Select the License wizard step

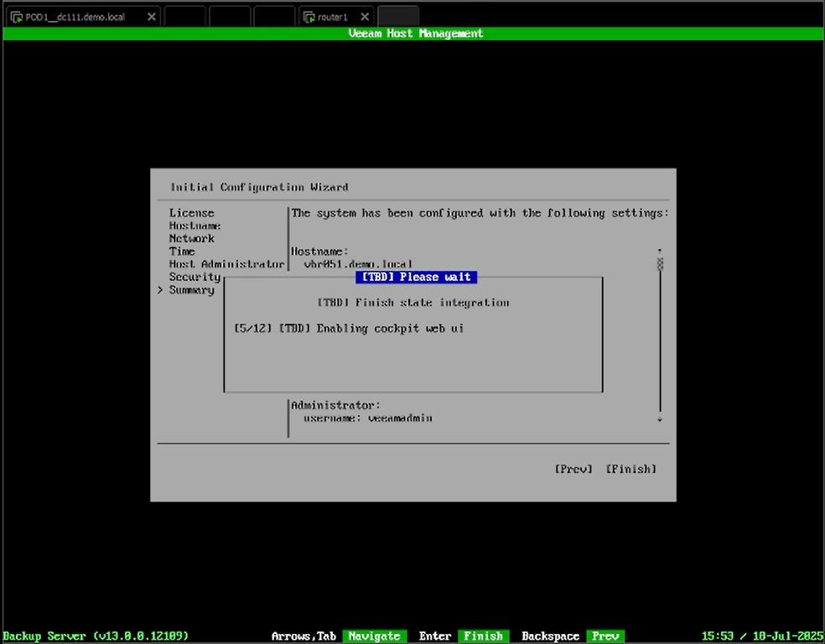[191, 213]
